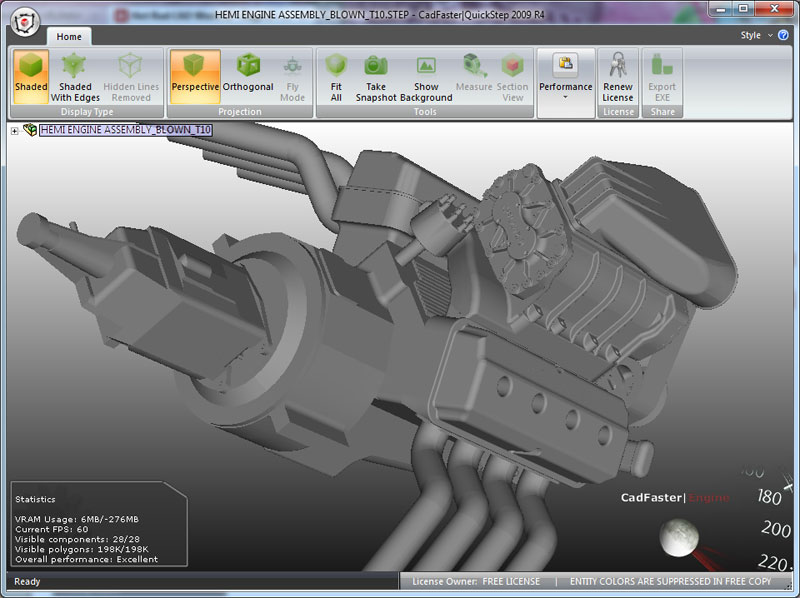Click the help question mark button
Image resolution: width=800 pixels, height=598 pixels.
785,35
